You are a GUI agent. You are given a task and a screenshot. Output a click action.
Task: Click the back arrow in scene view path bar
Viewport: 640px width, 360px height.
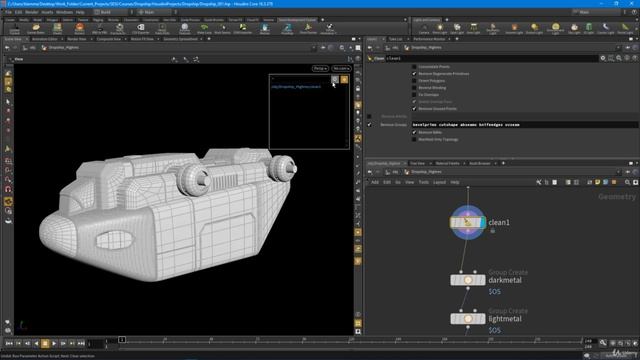tap(7, 48)
